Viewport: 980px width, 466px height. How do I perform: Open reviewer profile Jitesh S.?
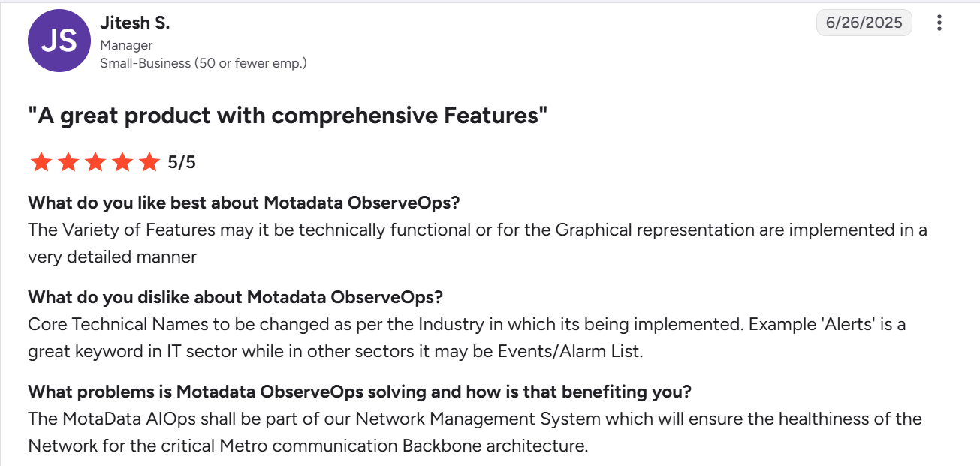click(135, 23)
